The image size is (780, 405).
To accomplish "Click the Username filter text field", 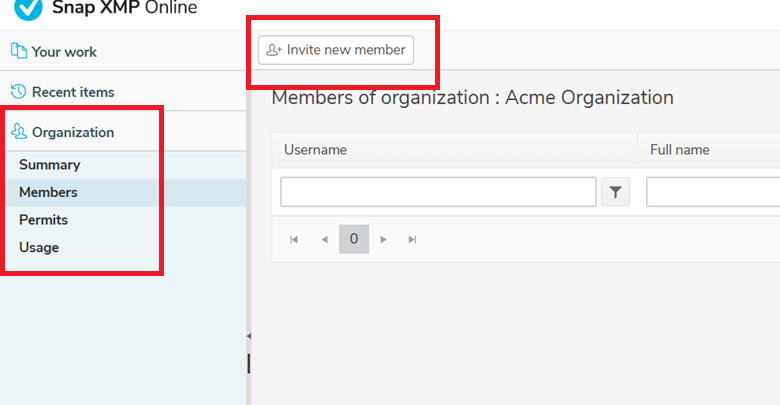I will tap(438, 192).
